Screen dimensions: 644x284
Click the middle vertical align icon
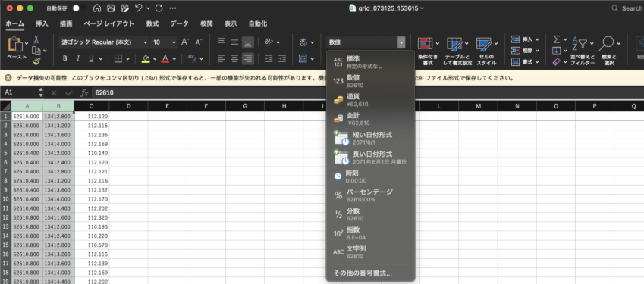click(234, 42)
